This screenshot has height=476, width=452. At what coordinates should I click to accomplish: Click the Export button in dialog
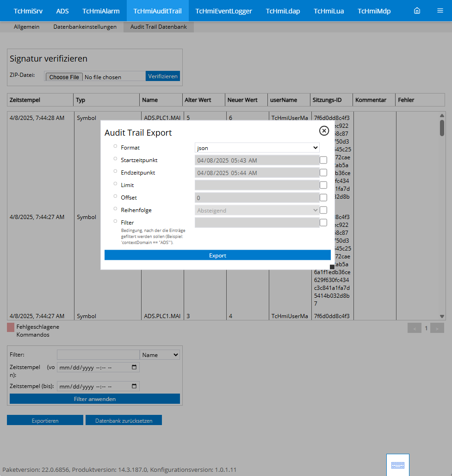[x=217, y=255]
